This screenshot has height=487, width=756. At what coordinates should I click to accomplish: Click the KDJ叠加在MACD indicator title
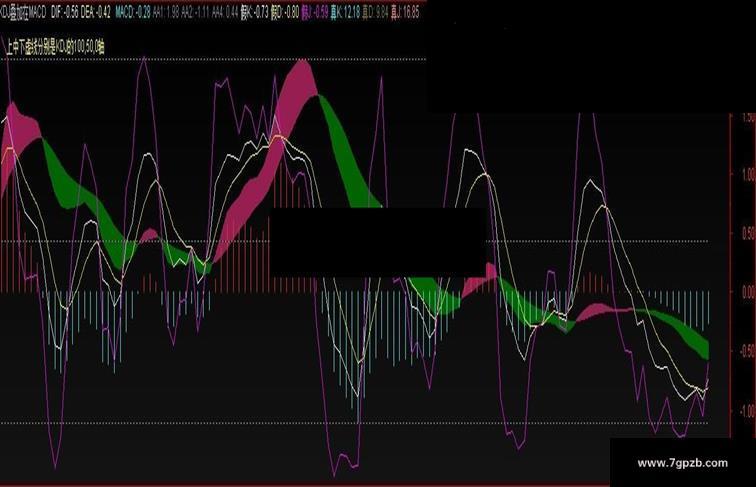(23, 13)
